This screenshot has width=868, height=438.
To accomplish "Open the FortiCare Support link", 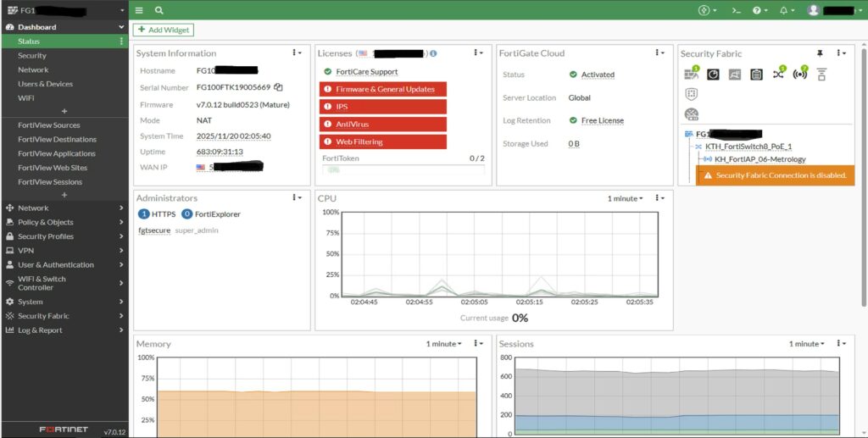I will pyautogui.click(x=366, y=72).
